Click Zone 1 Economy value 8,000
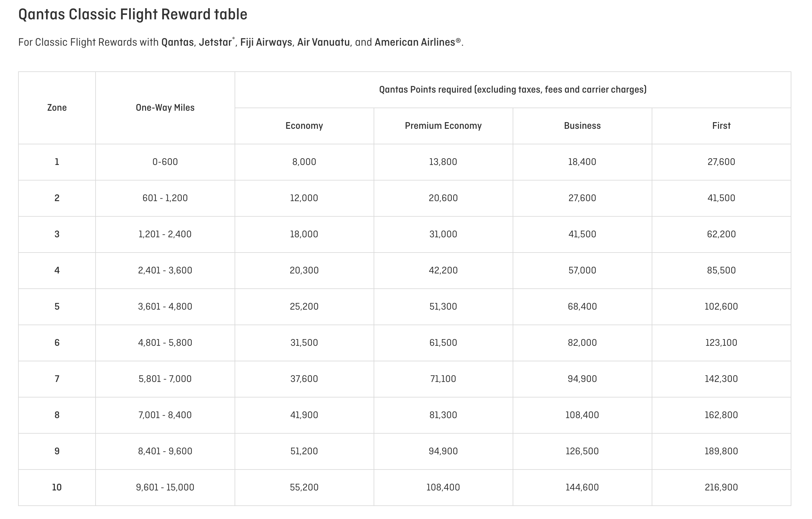 point(304,162)
